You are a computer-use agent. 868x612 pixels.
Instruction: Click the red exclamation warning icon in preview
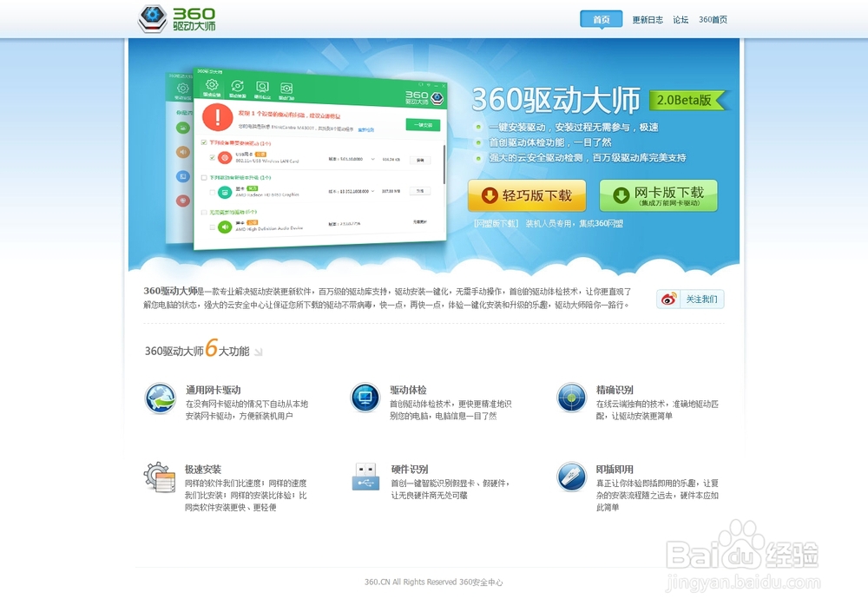[x=217, y=117]
